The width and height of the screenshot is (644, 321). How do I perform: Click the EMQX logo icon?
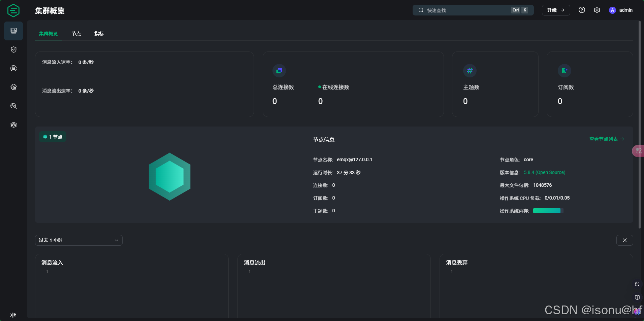13,10
